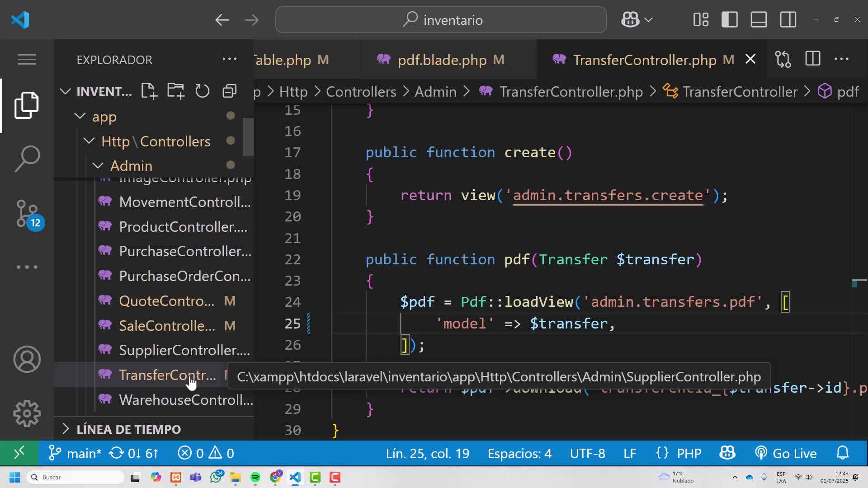Click Admin in the breadcrumb
The width and height of the screenshot is (868, 488).
point(435,92)
